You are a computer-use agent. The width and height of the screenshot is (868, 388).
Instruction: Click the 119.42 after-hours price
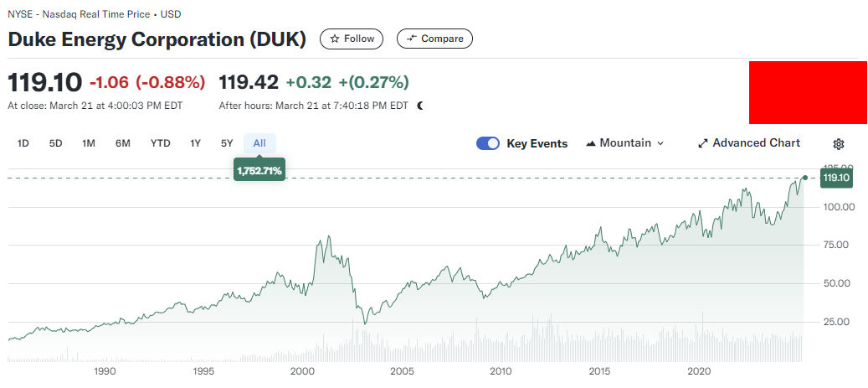pos(249,83)
